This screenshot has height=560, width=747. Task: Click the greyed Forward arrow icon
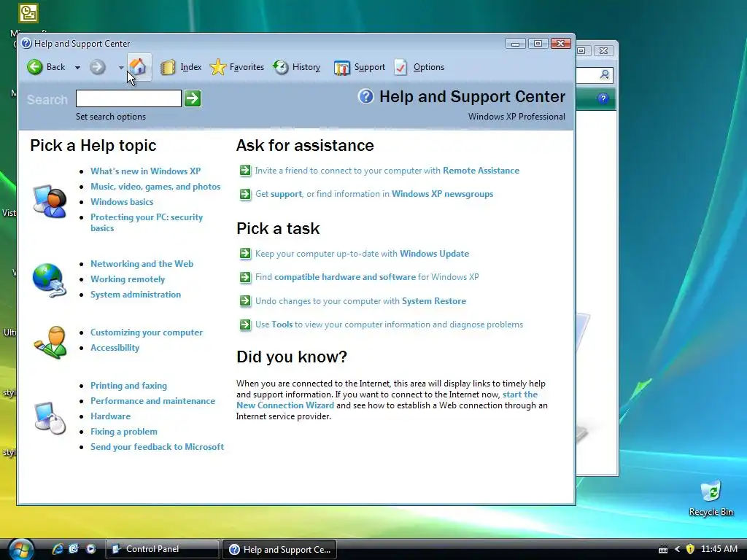[x=97, y=67]
